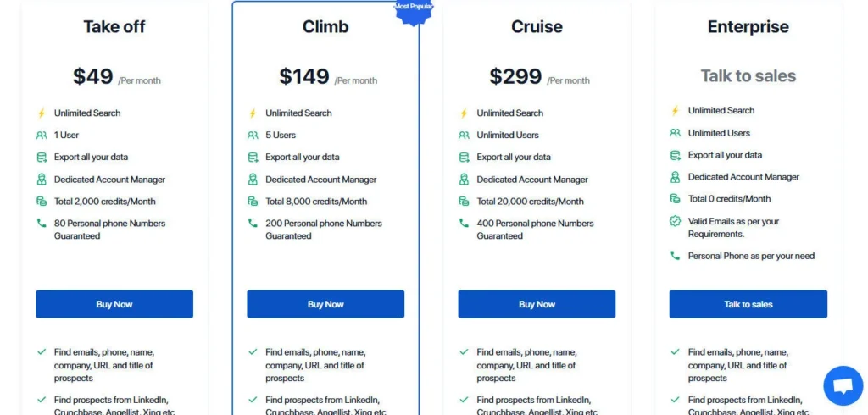
Task: Click the gray Talk to sales heading text
Action: tap(748, 76)
